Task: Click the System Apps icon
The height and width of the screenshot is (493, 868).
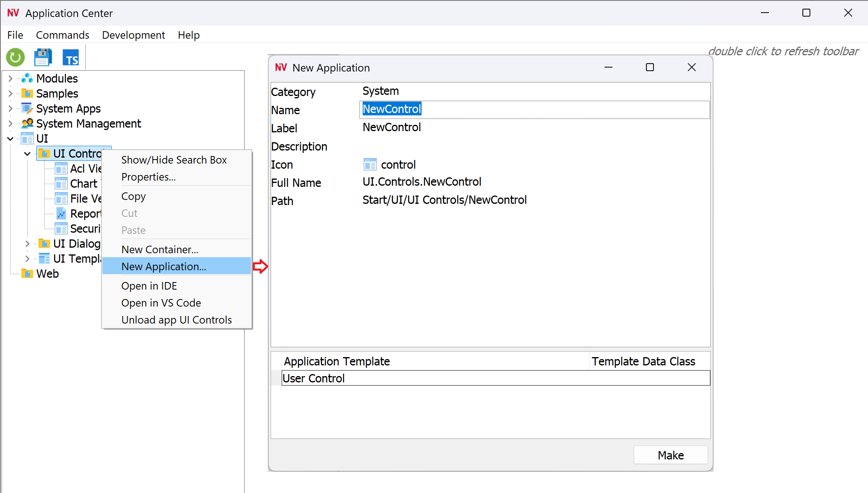Action: (27, 108)
